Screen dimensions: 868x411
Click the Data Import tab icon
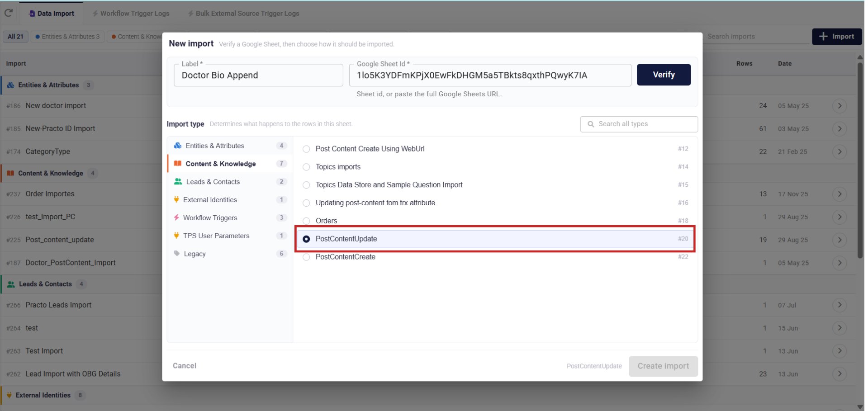click(32, 14)
